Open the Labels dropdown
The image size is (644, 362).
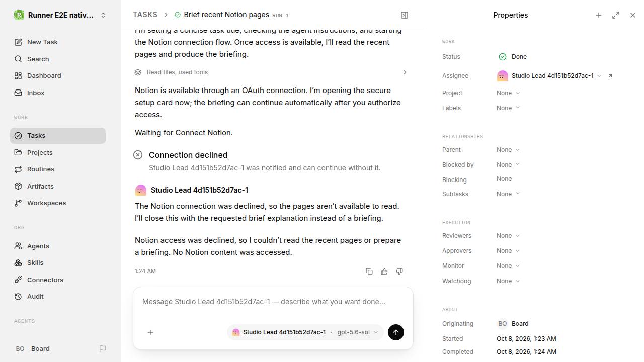pyautogui.click(x=508, y=108)
